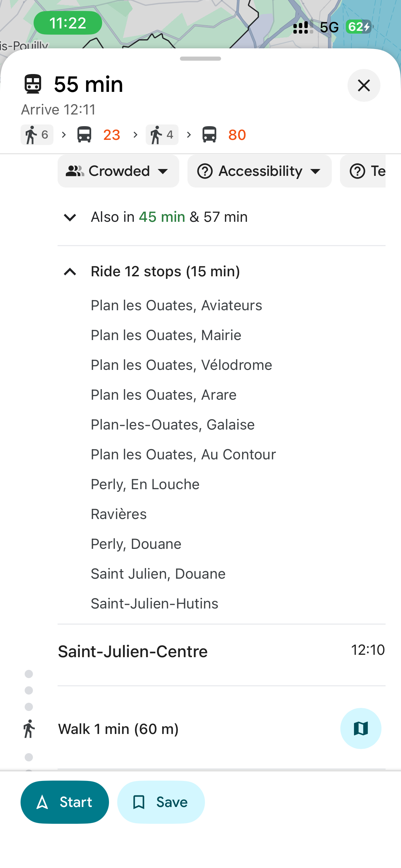Tap the train icon beside 55 min

33,84
